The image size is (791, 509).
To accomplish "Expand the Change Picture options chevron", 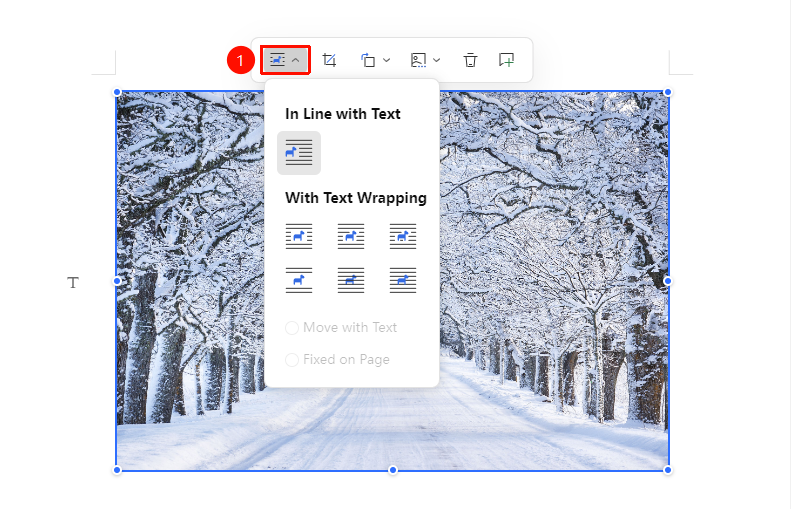I will (x=437, y=60).
